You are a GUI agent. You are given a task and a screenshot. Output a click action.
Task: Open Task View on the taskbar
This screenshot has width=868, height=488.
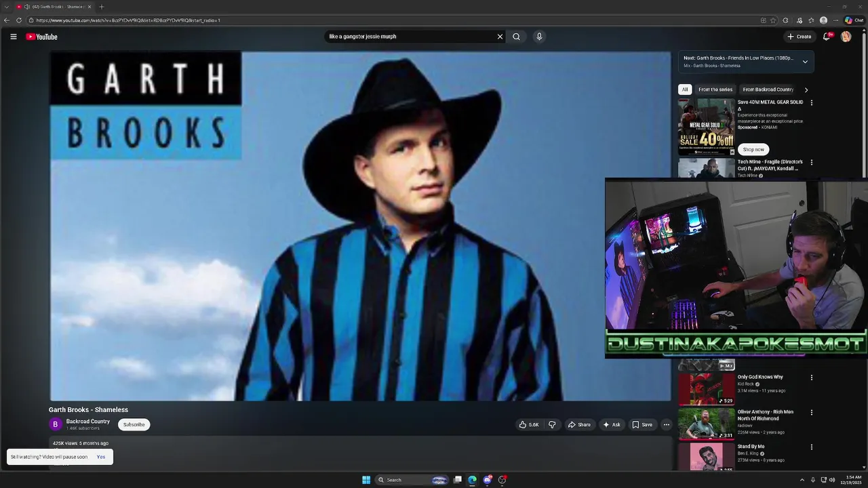(x=458, y=480)
